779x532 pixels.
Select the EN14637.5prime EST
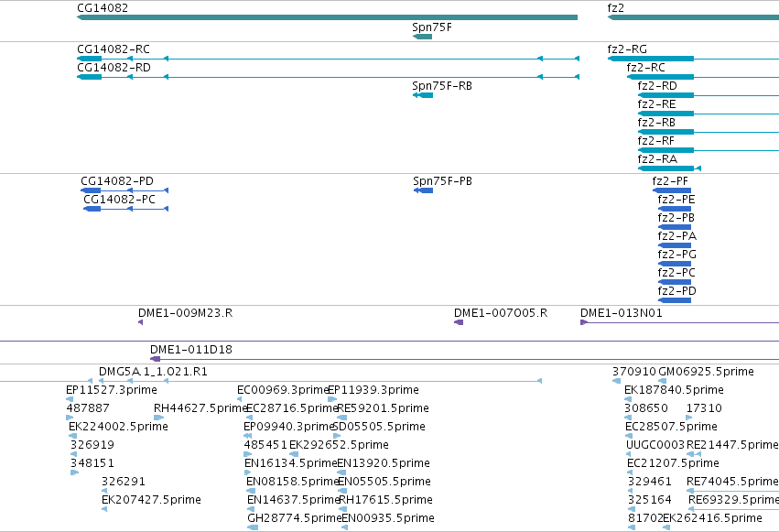(x=252, y=509)
